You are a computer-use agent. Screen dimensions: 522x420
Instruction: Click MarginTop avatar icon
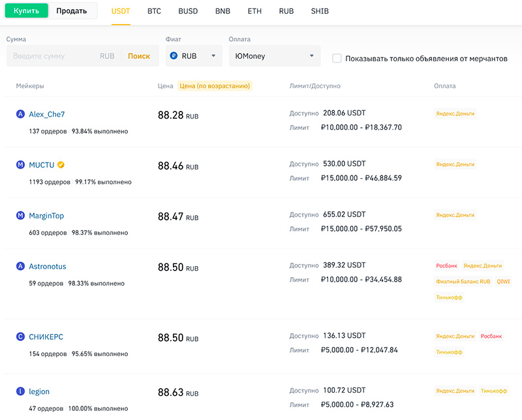click(20, 216)
